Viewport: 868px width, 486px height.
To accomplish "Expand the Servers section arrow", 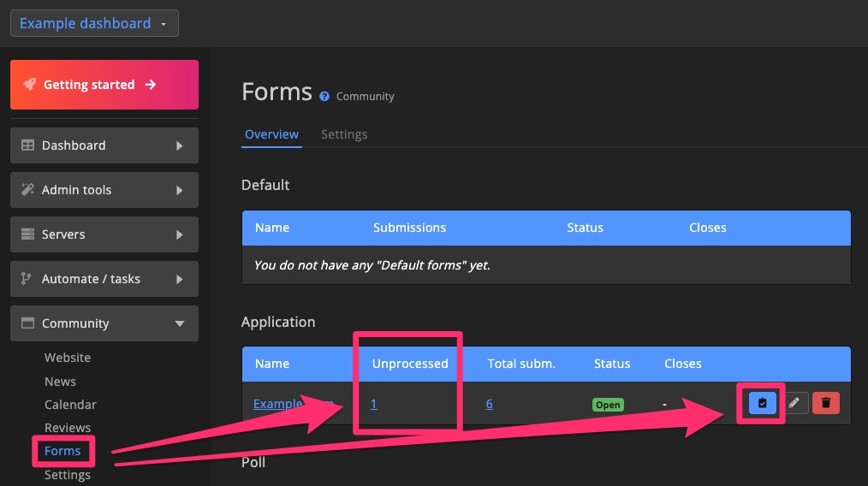I will pos(179,234).
